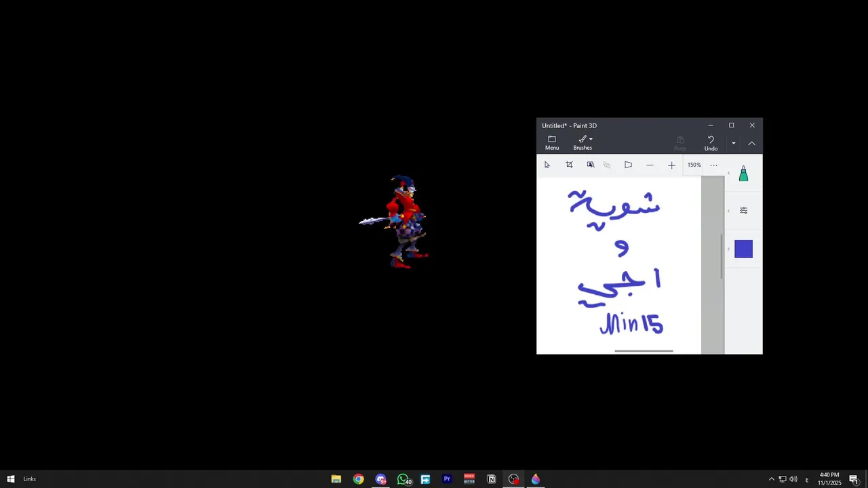Click the Mixed reality flag icon
Screen dimensions: 868x488
click(x=628, y=165)
